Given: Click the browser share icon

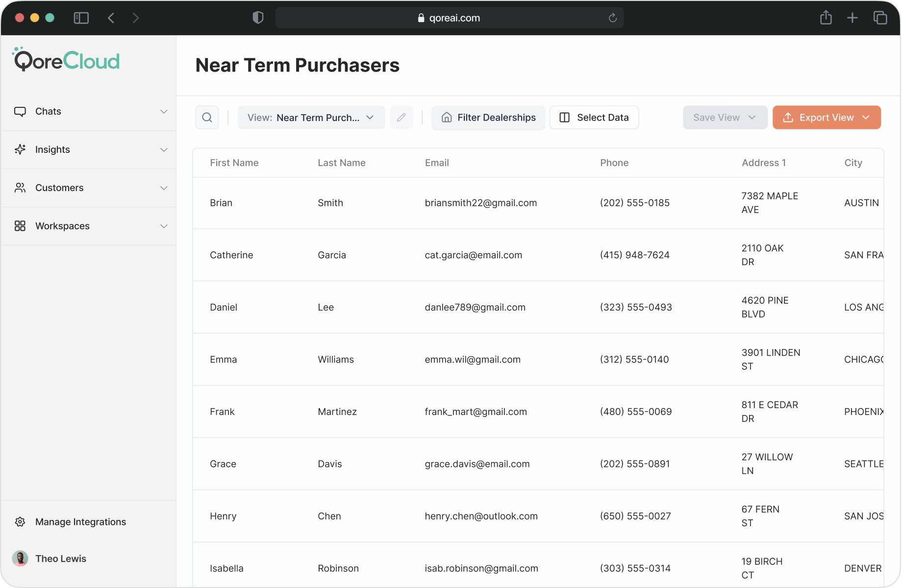Looking at the screenshot, I should coord(826,18).
